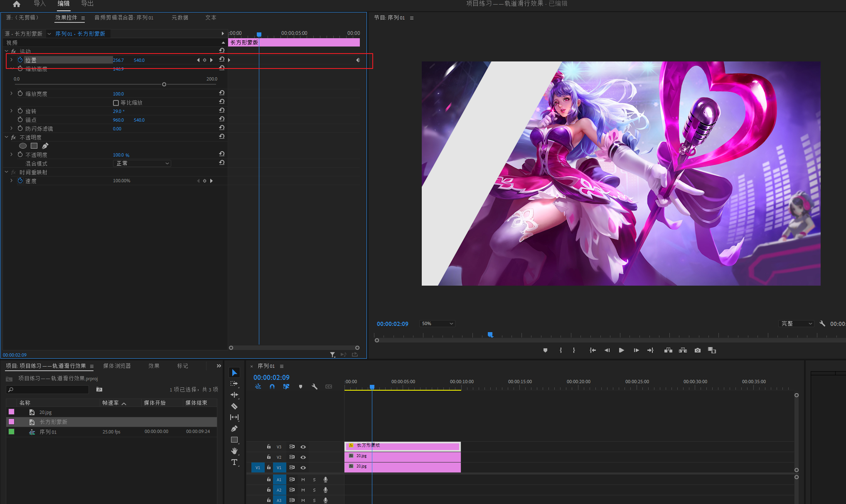Select the Pen tool in the timeline toolbar
This screenshot has width=846, height=504.
click(234, 428)
